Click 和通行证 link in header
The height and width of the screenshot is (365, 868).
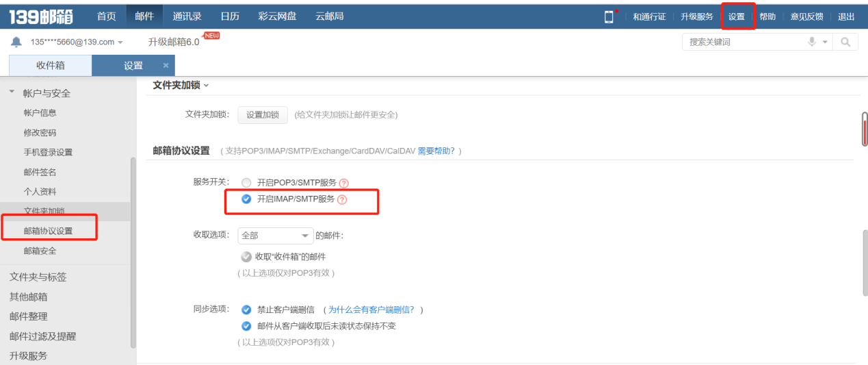pyautogui.click(x=649, y=17)
